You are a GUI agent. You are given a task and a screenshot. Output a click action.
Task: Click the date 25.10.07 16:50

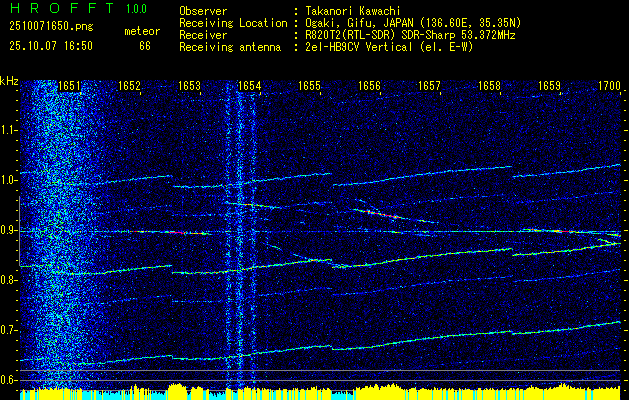tap(51, 46)
